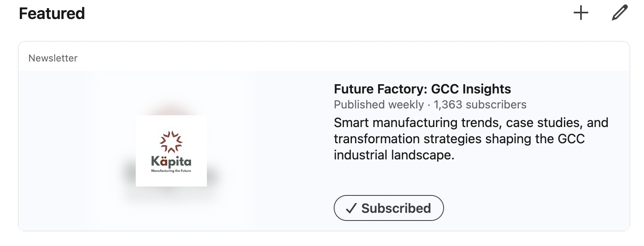Click the "Published weekly" frequency text

point(379,105)
